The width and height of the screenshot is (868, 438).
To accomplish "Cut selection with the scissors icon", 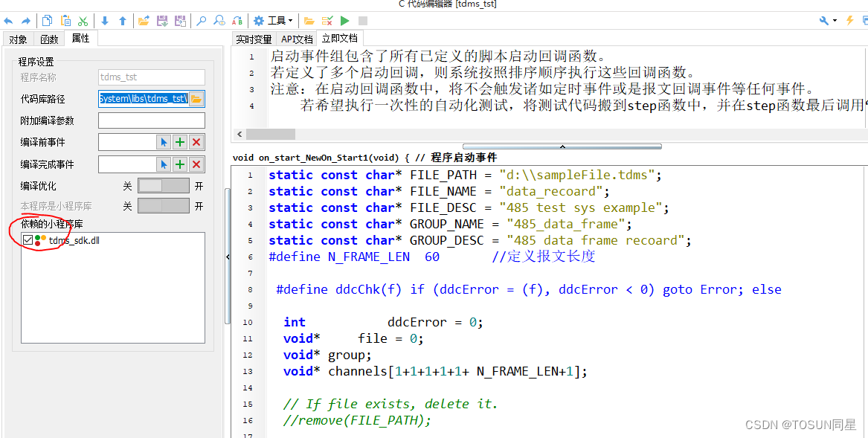I will [83, 21].
